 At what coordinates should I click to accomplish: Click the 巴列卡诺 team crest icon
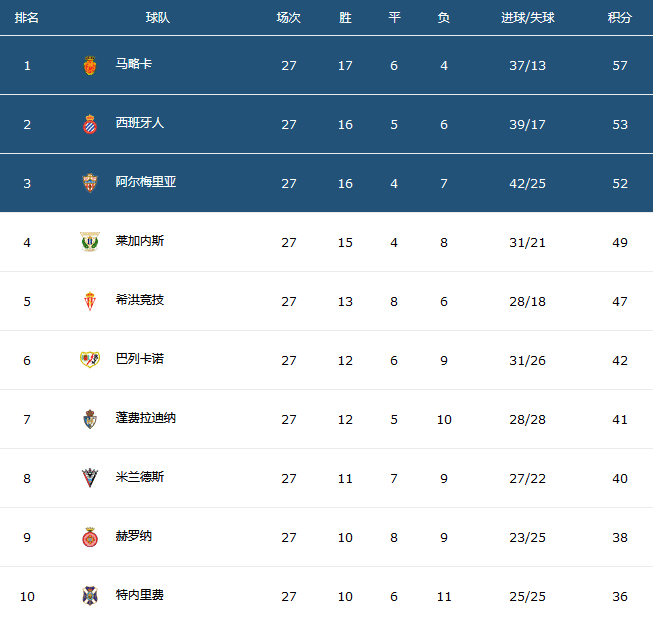pyautogui.click(x=90, y=360)
